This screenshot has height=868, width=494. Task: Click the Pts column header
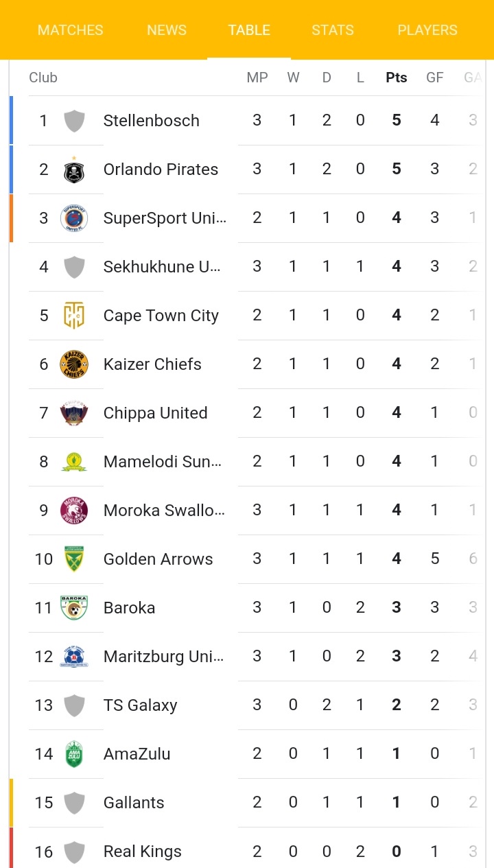point(396,78)
